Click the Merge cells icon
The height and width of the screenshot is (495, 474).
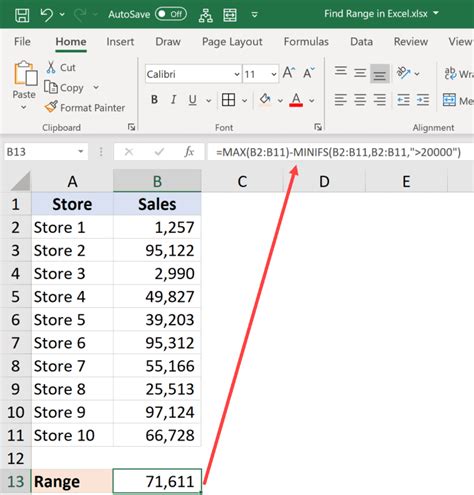coord(449,100)
